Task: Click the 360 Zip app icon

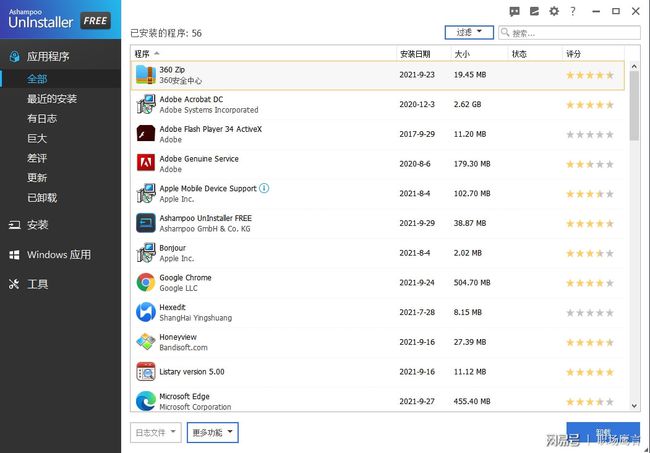Action: (x=146, y=75)
